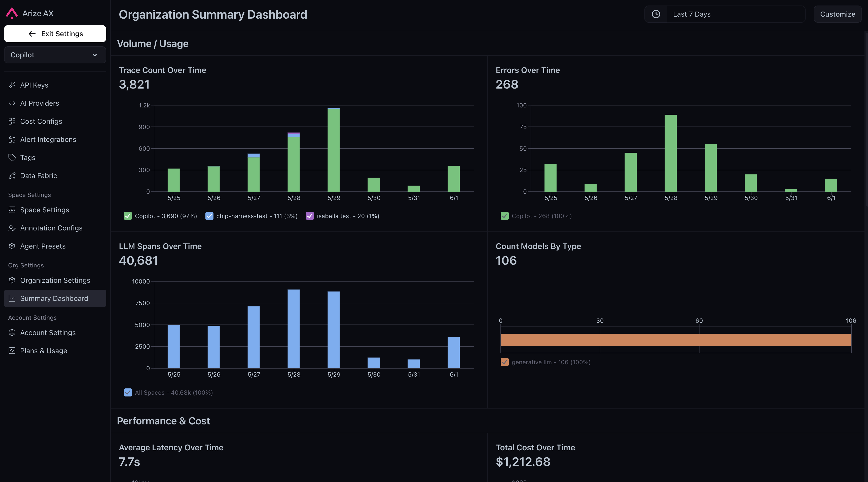Open the Tags settings page

point(55,157)
